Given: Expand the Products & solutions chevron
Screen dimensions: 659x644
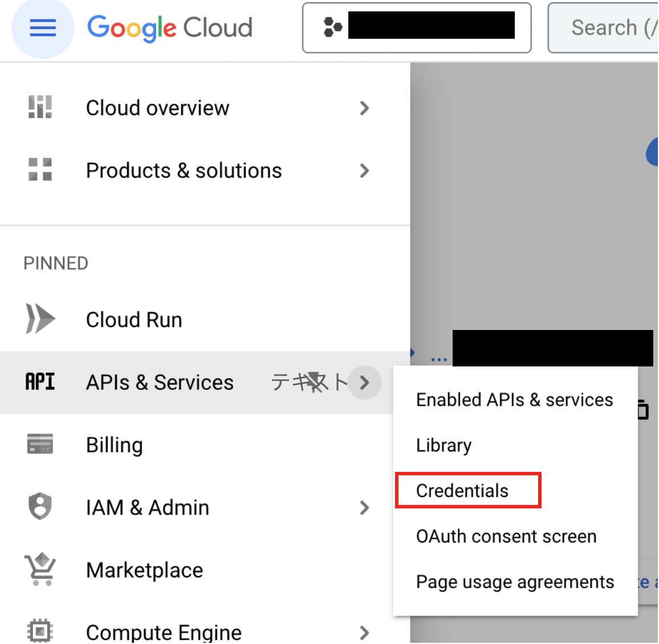Looking at the screenshot, I should point(365,170).
